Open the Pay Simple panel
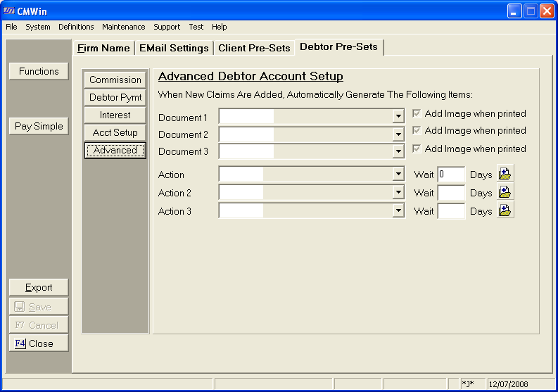558x392 pixels. pos(39,126)
